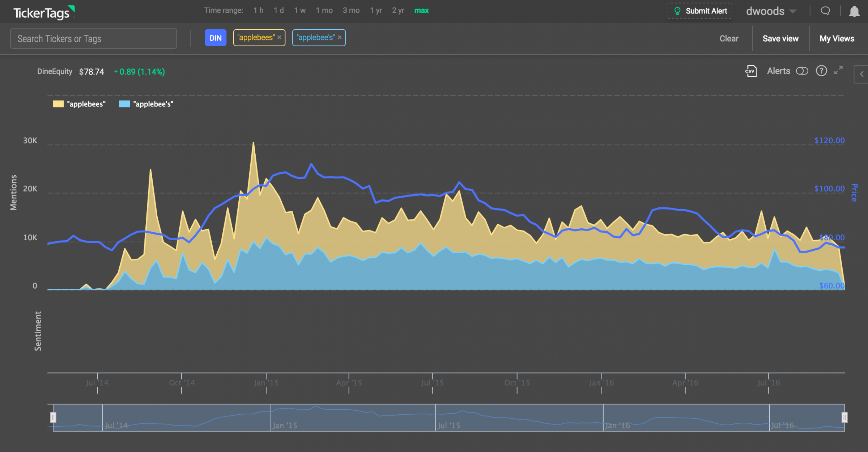Click the TickerTags logo
This screenshot has width=868, height=452.
point(44,12)
